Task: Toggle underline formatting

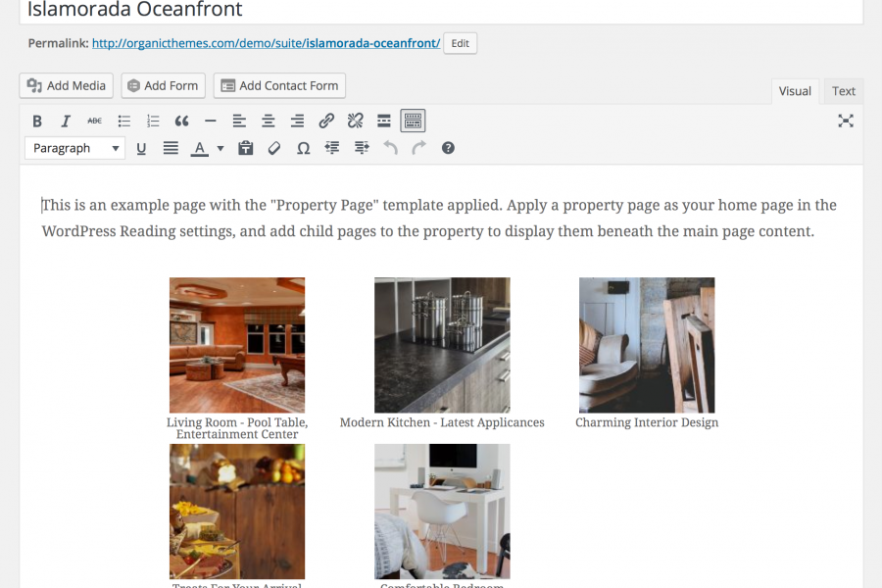Action: tap(141, 148)
